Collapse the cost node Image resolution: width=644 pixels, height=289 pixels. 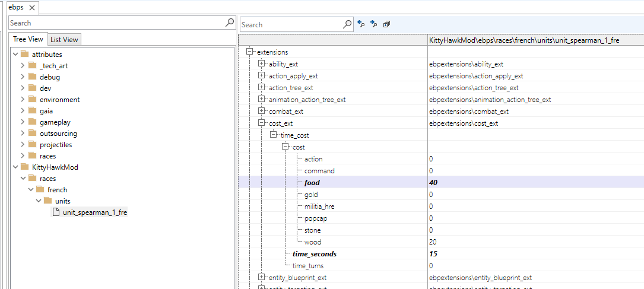[x=285, y=147]
